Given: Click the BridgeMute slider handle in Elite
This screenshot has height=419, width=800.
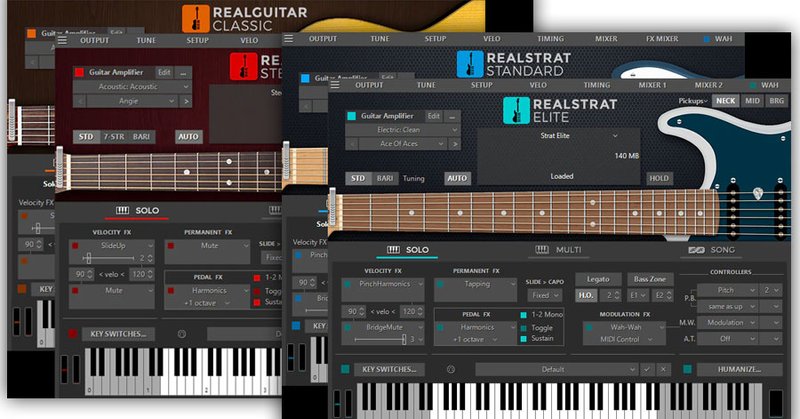Looking at the screenshot, I should pyautogui.click(x=404, y=339).
